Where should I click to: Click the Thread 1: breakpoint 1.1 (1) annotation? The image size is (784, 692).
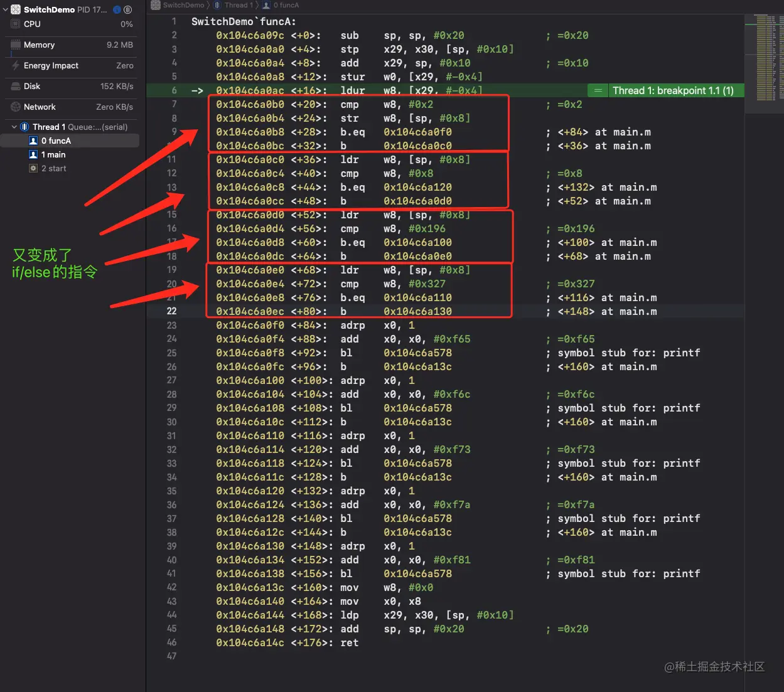[673, 90]
